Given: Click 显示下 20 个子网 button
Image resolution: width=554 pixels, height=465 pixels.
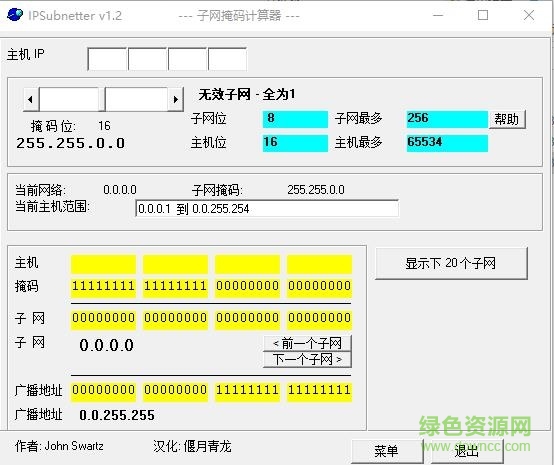Looking at the screenshot, I should coord(451,263).
